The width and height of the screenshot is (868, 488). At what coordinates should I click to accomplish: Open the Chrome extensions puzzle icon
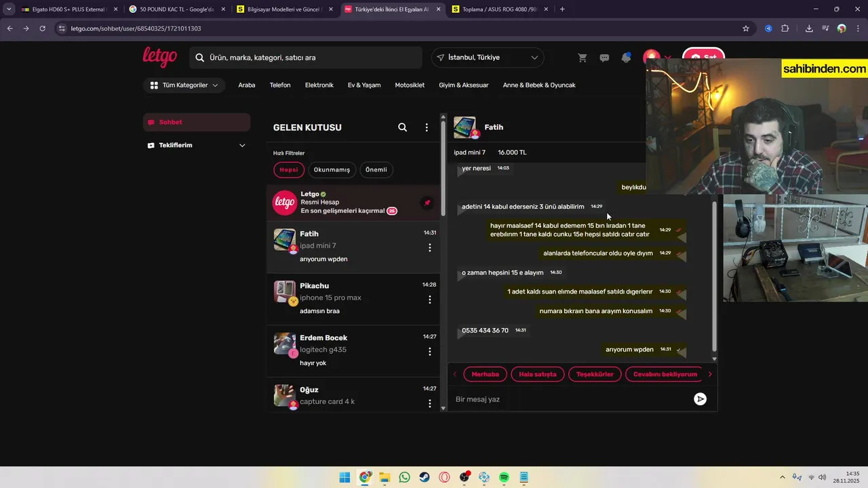pyautogui.click(x=785, y=28)
